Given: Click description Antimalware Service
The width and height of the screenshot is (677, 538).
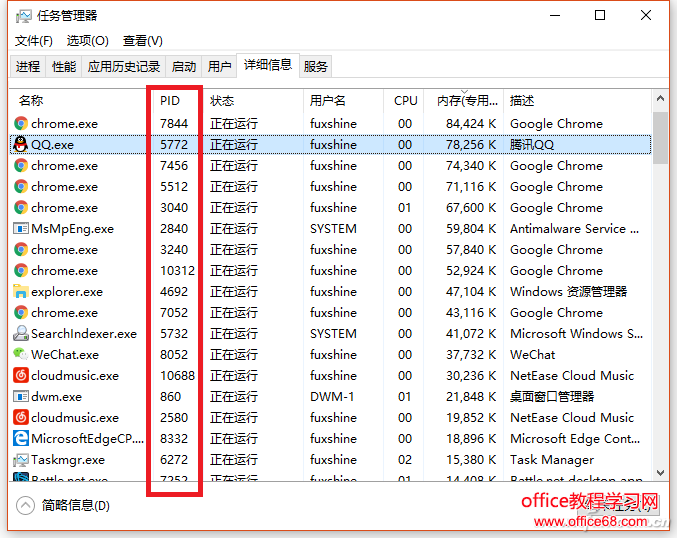Looking at the screenshot, I should coord(575,228).
